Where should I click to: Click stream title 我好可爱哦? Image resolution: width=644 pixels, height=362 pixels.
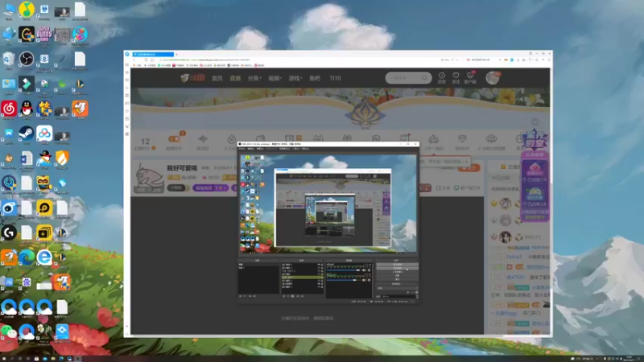tap(182, 168)
